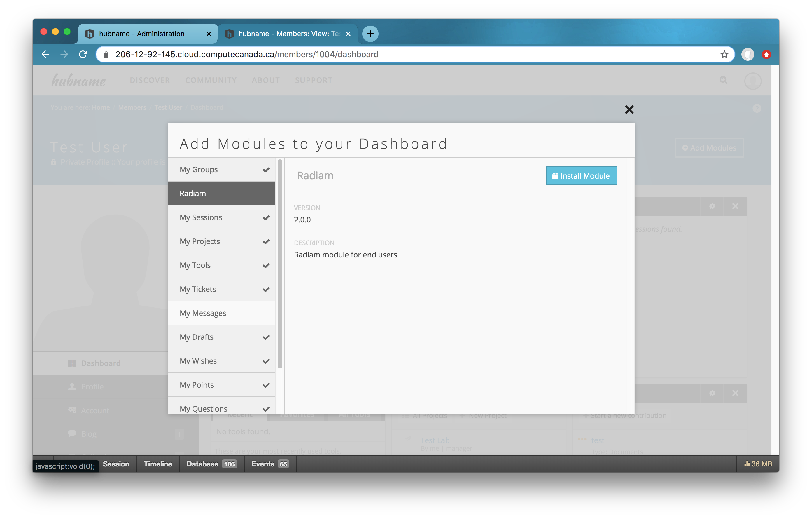Select My Messages module
Screen dimensions: 812x519
point(222,313)
